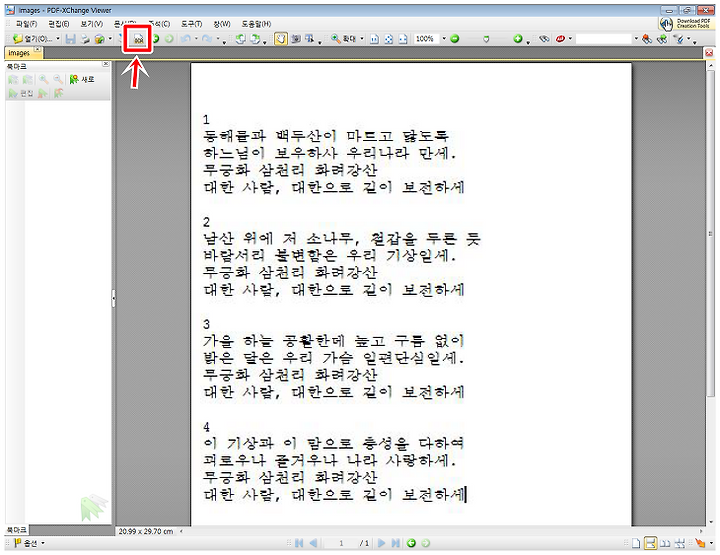Open the 열기(O) Open button dropdown arrow
The width and height of the screenshot is (720, 555).
pos(58,39)
